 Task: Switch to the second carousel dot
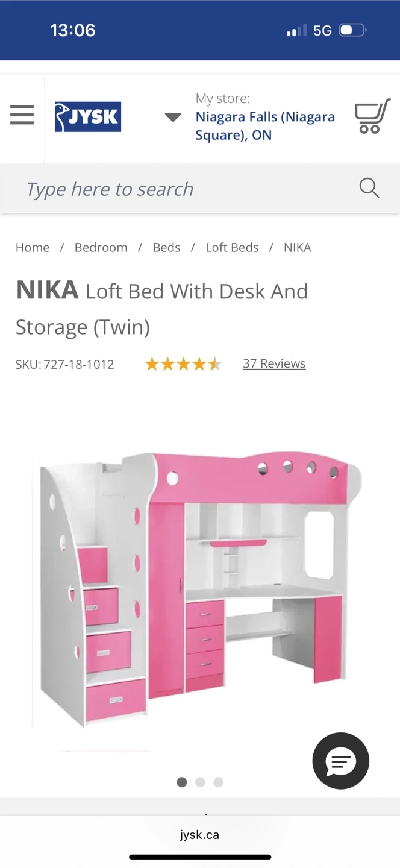200,782
